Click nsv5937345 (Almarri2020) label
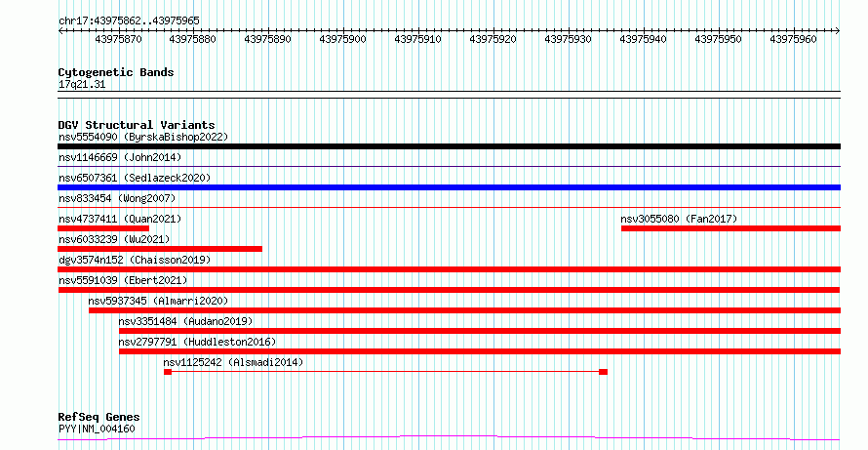The width and height of the screenshot is (868, 450). tap(158, 301)
